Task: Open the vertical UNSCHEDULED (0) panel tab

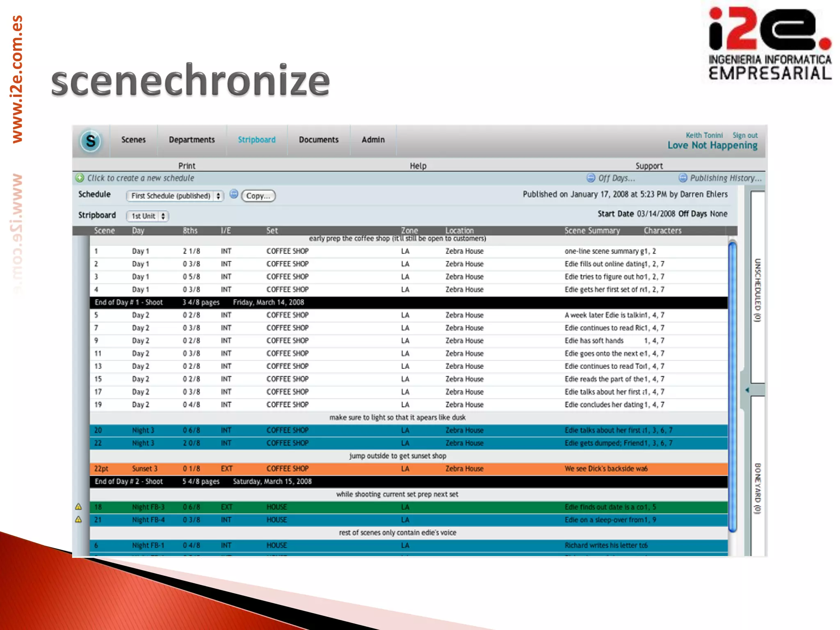Action: [x=758, y=290]
